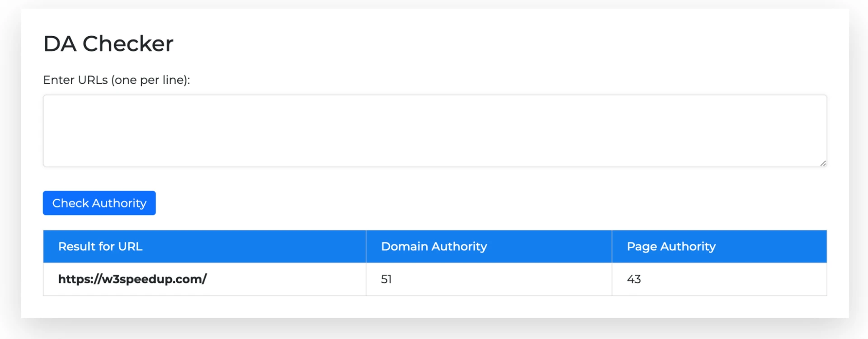Click the blue Check Authority button text
The image size is (868, 339).
pos(99,203)
